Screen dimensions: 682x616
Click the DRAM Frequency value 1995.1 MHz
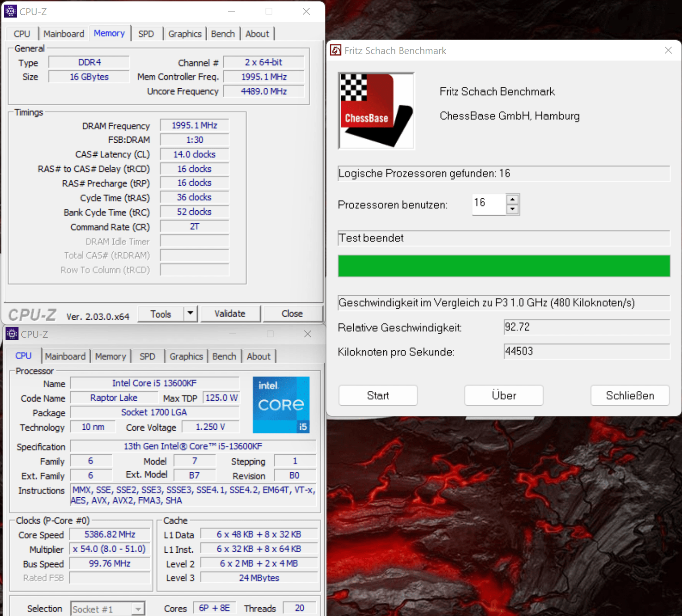click(x=194, y=125)
